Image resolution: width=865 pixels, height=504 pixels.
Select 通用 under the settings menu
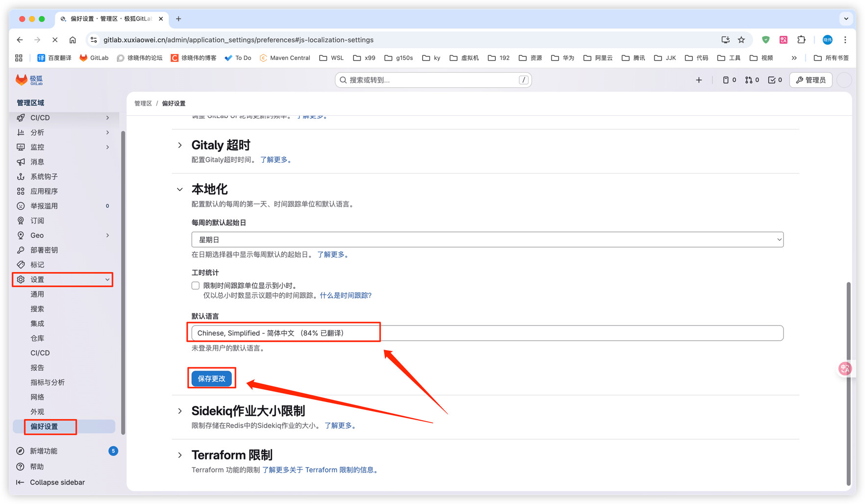pyautogui.click(x=37, y=294)
